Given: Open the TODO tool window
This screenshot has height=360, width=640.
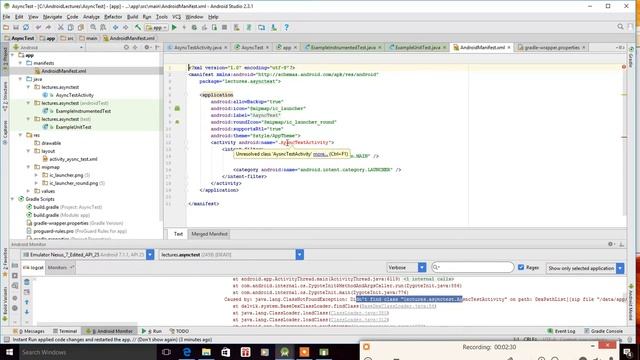Looking at the screenshot, I should (x=179, y=331).
